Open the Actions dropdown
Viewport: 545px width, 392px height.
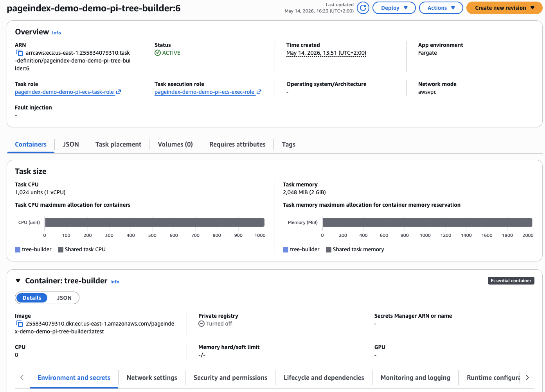coord(441,8)
